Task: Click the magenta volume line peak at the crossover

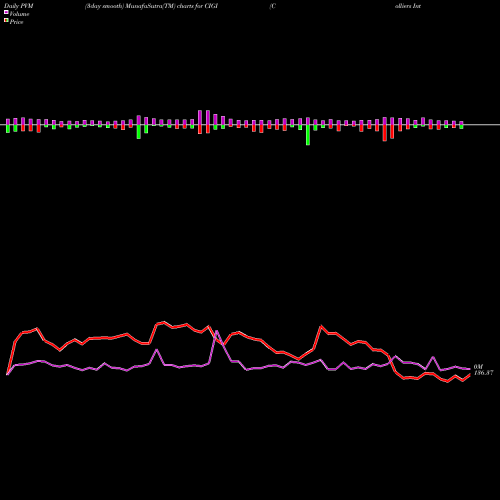Action: pos(217,331)
